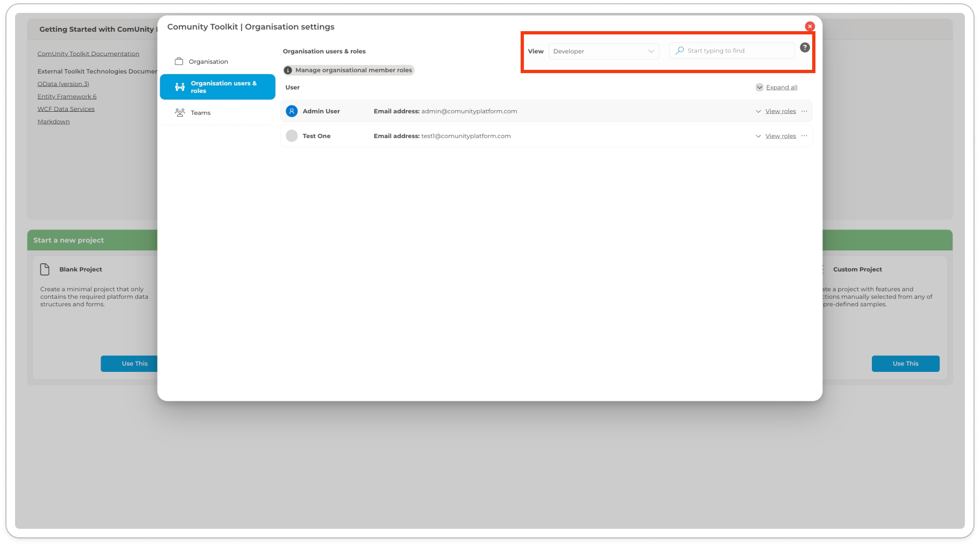Click the help question mark icon
Viewport: 980px width, 546px height.
point(804,48)
